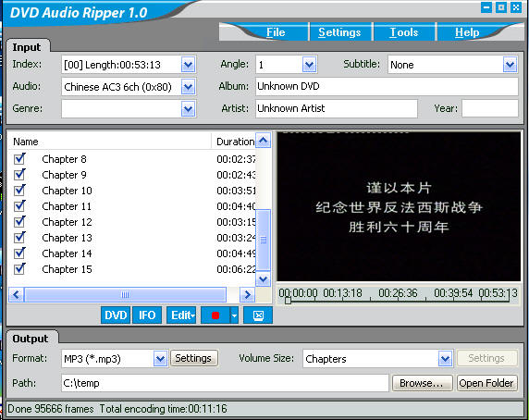Uncheck the Chapter 12 checkbox

coord(19,222)
